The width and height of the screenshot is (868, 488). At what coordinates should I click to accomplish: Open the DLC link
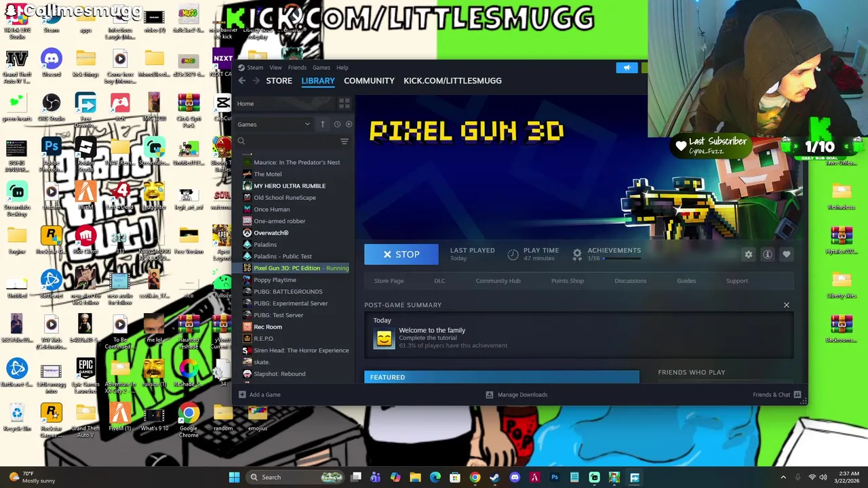pyautogui.click(x=439, y=281)
